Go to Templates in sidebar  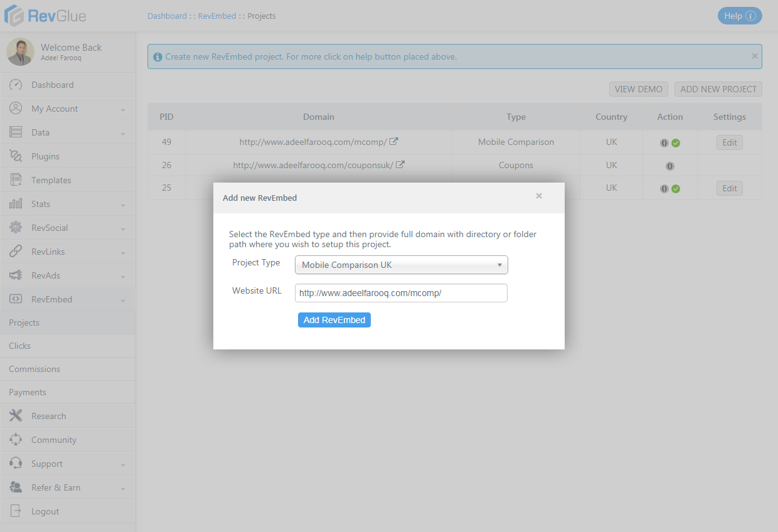coord(67,180)
